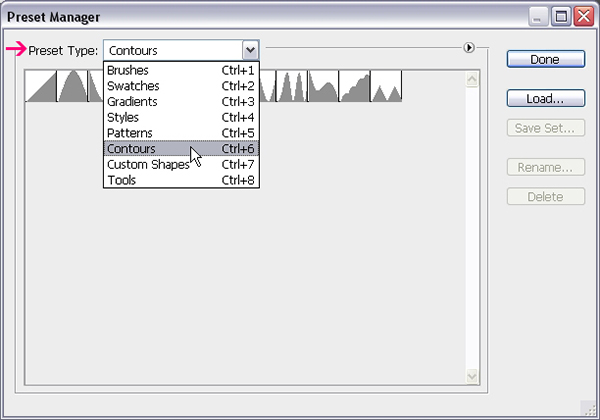600x420 pixels.
Task: Click the preset list scroll-down arrow
Action: (x=472, y=376)
